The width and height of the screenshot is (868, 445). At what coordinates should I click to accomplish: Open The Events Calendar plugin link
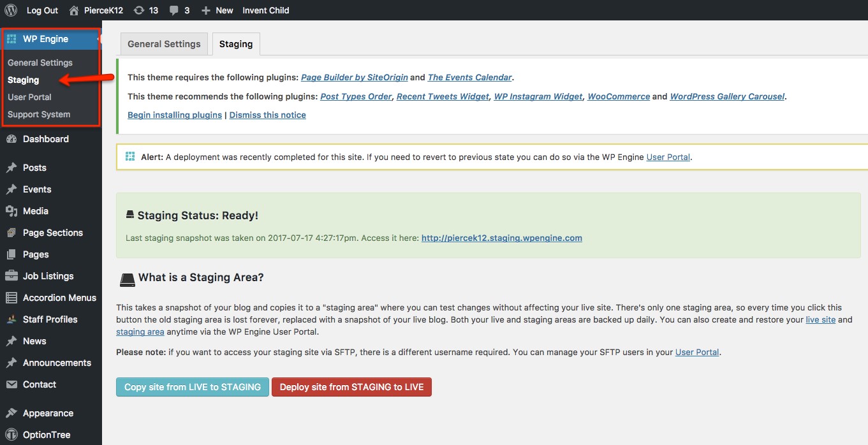point(470,77)
